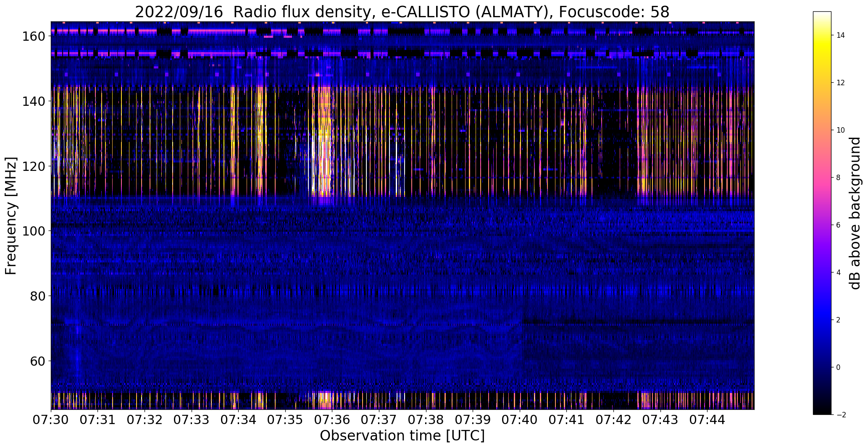
Task: Click the 'dB above background' colorbar label
Action: (855, 213)
